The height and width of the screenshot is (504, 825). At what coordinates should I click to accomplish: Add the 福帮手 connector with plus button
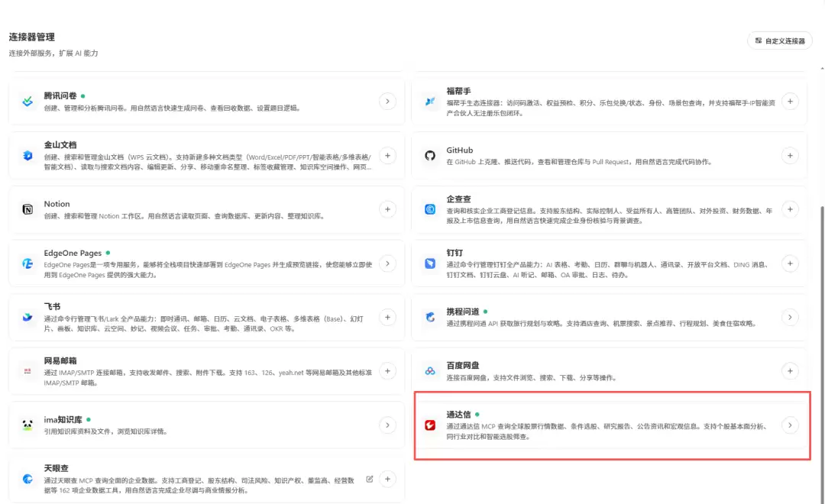pos(790,102)
